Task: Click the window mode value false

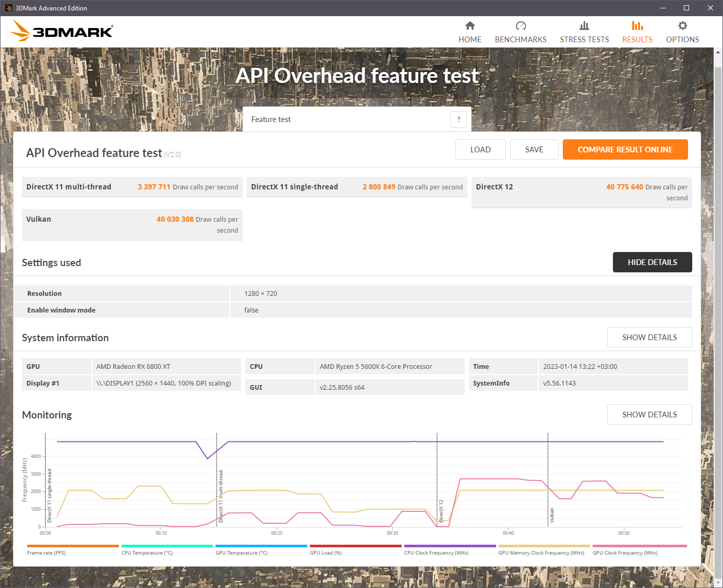Action: [x=251, y=310]
